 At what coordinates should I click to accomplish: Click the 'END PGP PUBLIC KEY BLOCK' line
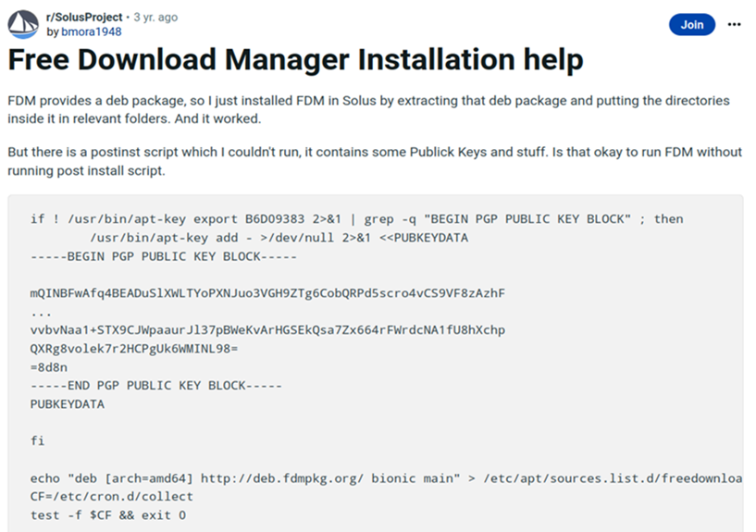pos(155,386)
